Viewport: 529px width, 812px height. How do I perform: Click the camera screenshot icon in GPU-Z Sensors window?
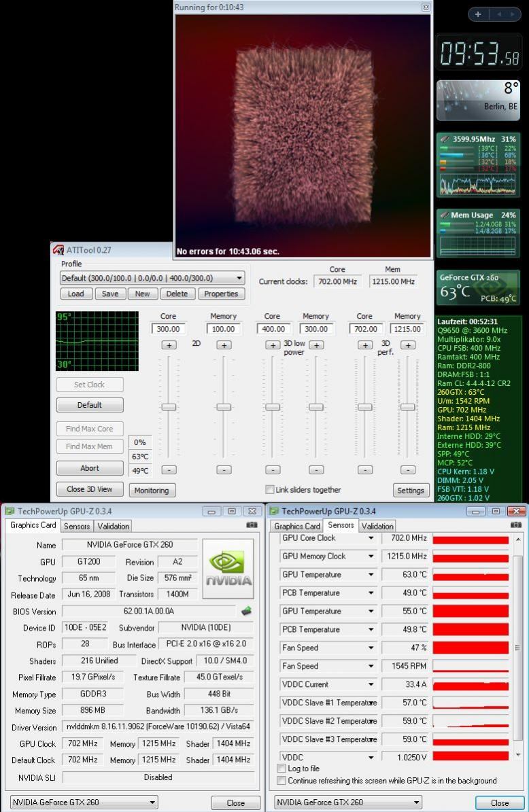tap(516, 525)
